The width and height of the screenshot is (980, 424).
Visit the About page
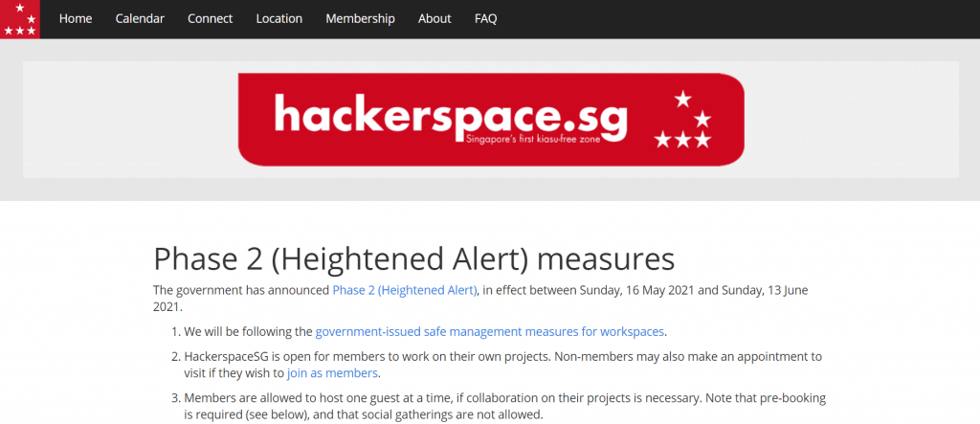pyautogui.click(x=434, y=19)
